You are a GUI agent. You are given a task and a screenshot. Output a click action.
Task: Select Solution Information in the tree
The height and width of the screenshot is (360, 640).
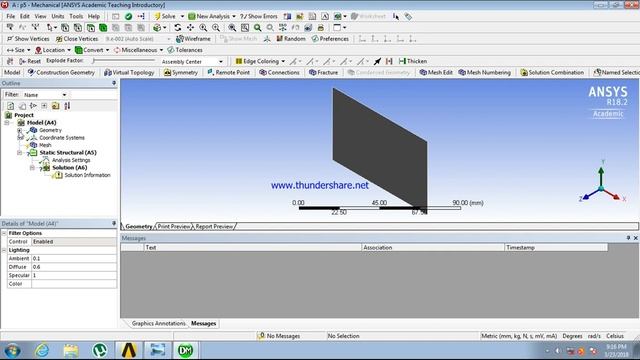(x=87, y=175)
